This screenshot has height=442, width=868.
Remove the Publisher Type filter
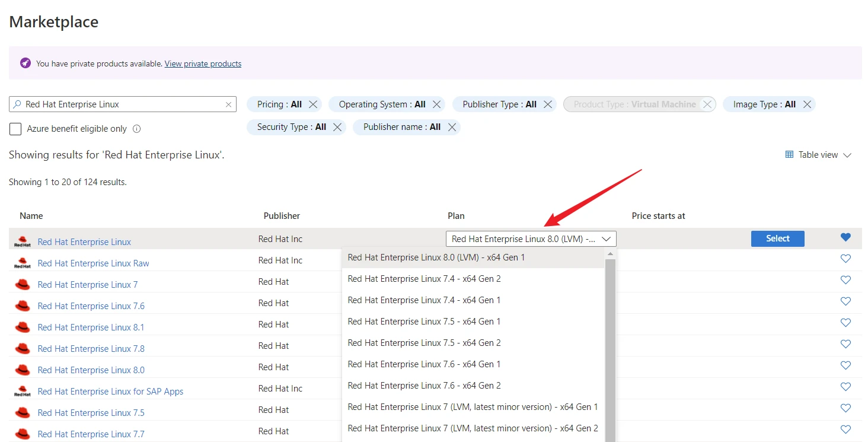[x=548, y=104]
